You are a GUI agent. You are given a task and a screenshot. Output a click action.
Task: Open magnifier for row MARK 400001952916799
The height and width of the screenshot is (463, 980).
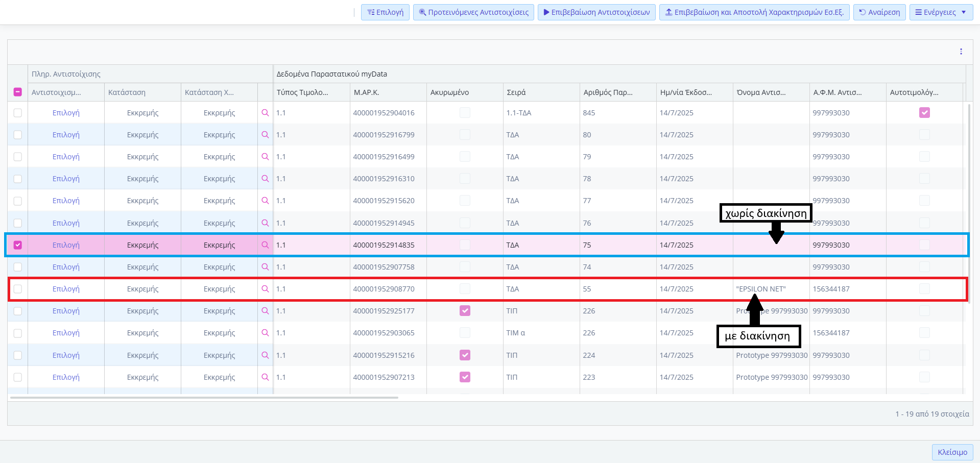(x=265, y=135)
